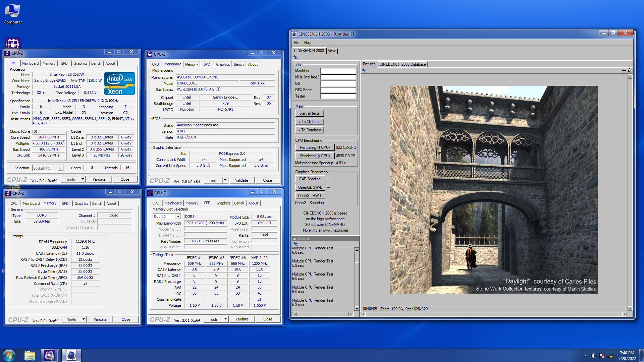Image resolution: width=644 pixels, height=362 pixels.
Task: Run the Rendering (1 CPU) benchmark
Action: click(x=315, y=147)
